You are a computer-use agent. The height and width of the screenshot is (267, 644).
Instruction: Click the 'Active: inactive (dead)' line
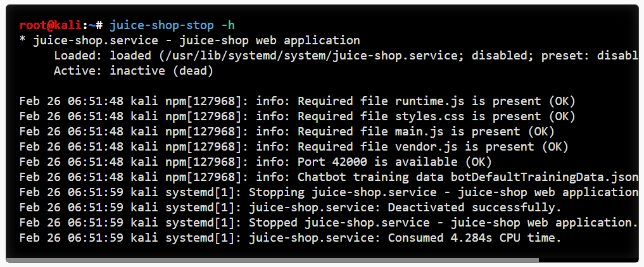134,71
